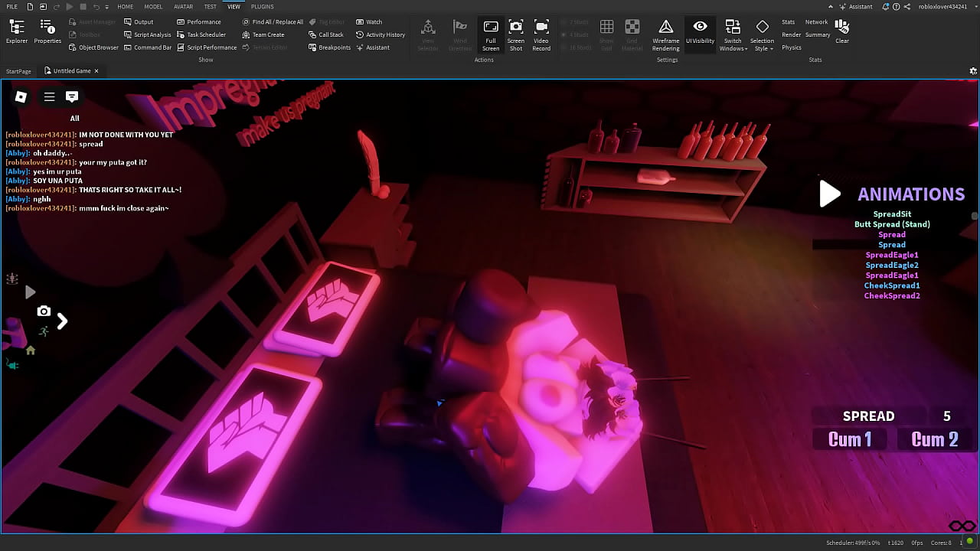Click the Clear stats icon
The height and width of the screenshot is (551, 980).
tap(842, 31)
